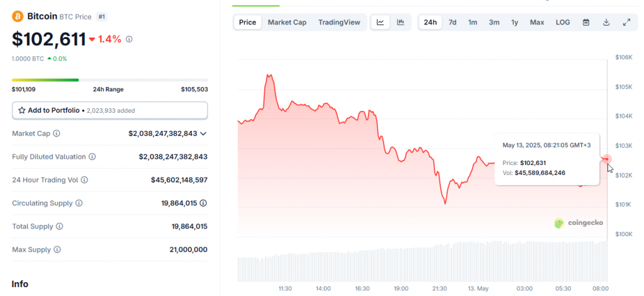Screen dimensions: 644x296
Task: Expand the chart to fullscreen
Action: point(627,22)
